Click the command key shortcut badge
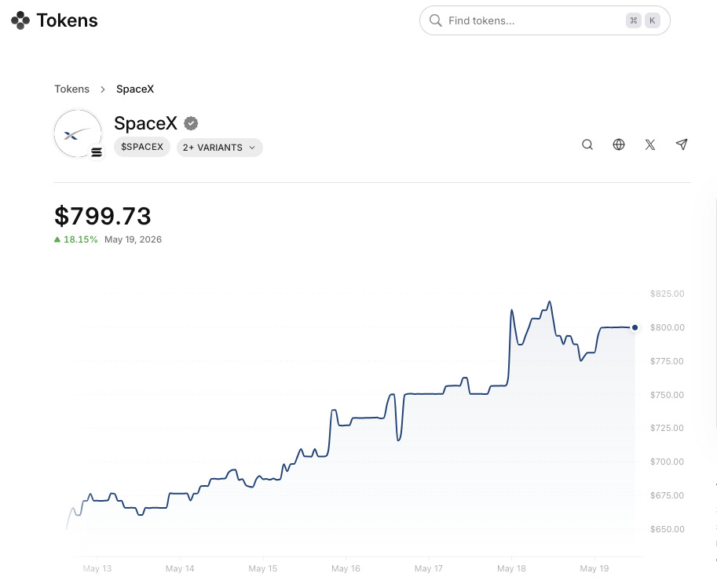 (633, 20)
